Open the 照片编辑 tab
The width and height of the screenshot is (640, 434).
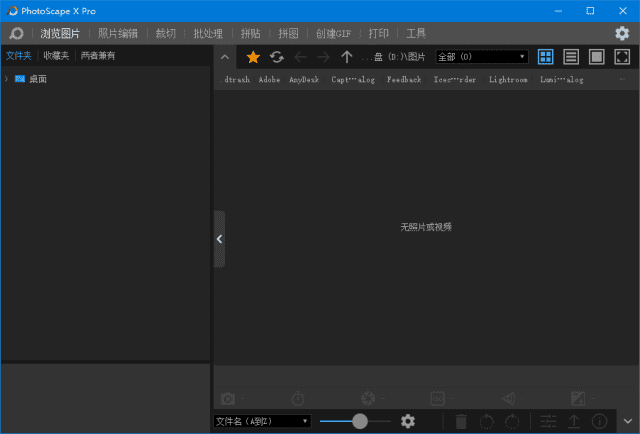[x=118, y=33]
